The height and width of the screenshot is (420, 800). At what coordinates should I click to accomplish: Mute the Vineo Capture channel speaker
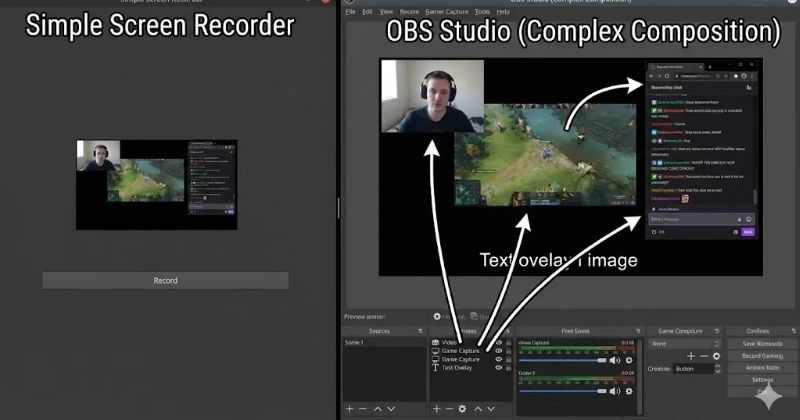coord(615,360)
